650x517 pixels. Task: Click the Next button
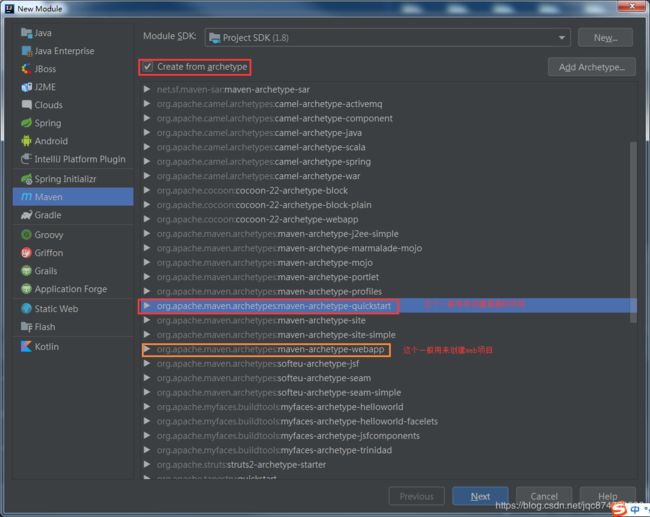pyautogui.click(x=480, y=496)
